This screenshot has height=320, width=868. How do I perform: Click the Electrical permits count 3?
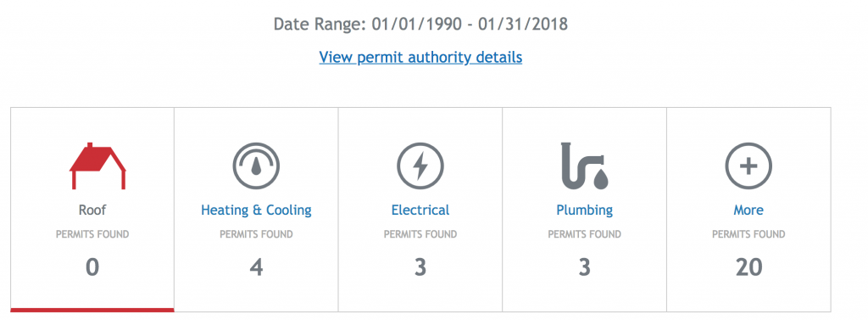click(420, 267)
